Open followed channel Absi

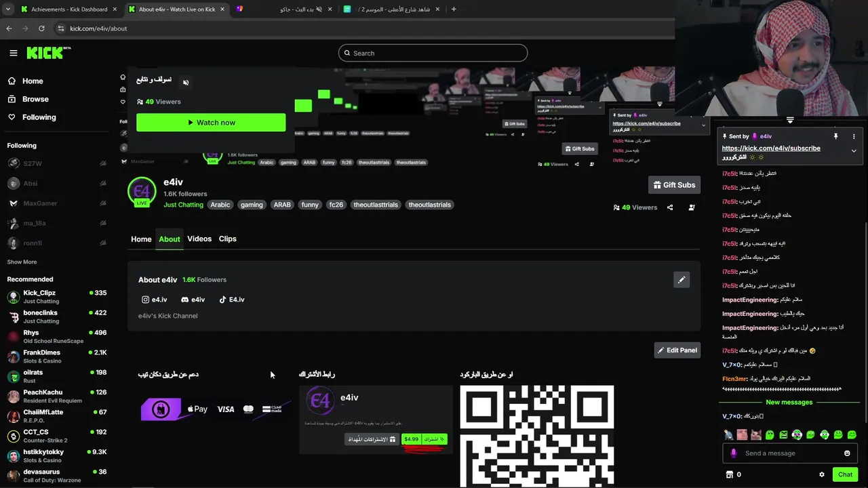pyautogui.click(x=57, y=183)
